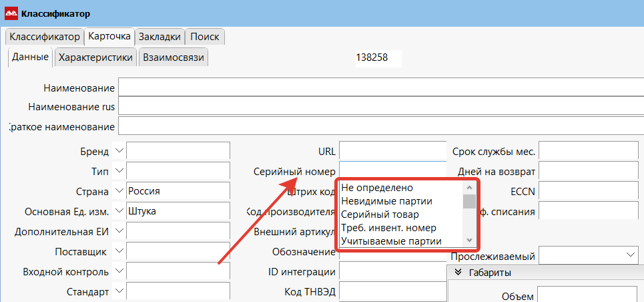Switch to the Классификатор tab

pos(44,37)
